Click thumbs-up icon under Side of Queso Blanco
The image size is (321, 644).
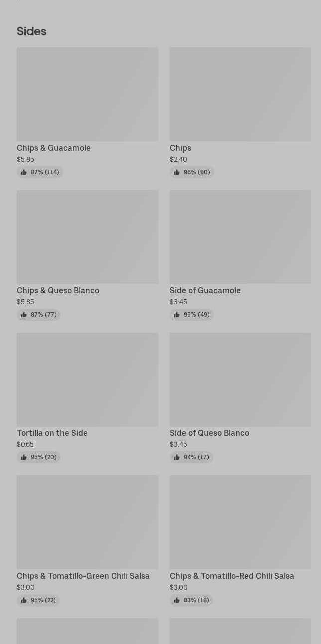177,457
